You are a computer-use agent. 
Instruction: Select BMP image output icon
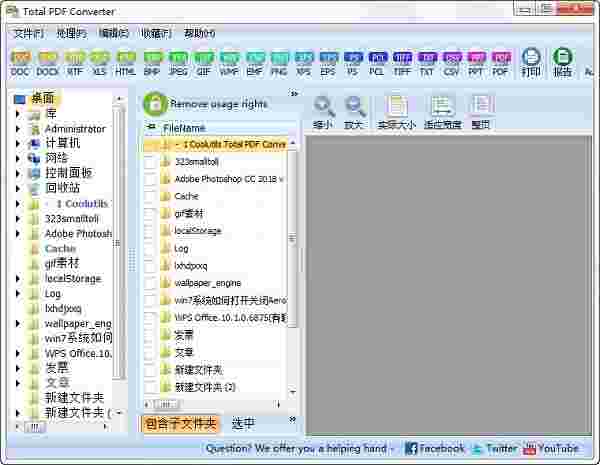tap(152, 63)
